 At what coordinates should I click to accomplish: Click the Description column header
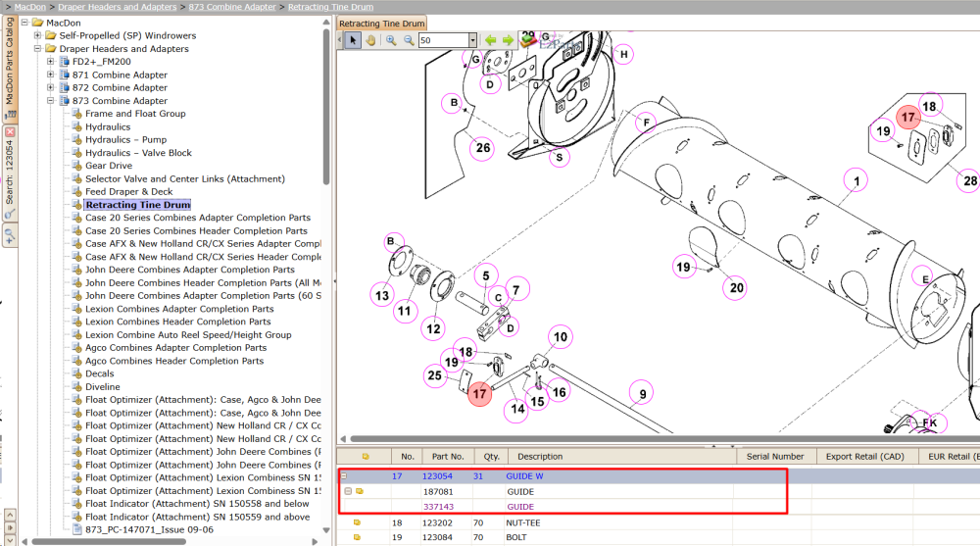tap(622, 457)
